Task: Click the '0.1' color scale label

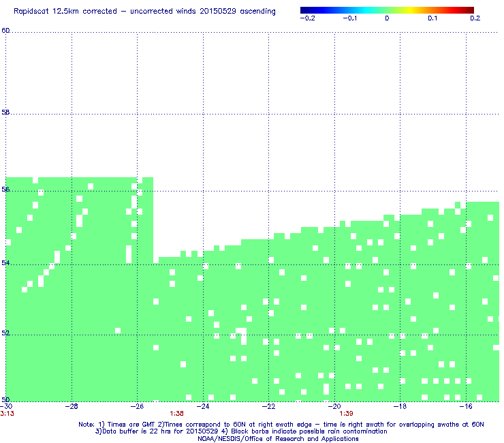Action: coord(432,18)
